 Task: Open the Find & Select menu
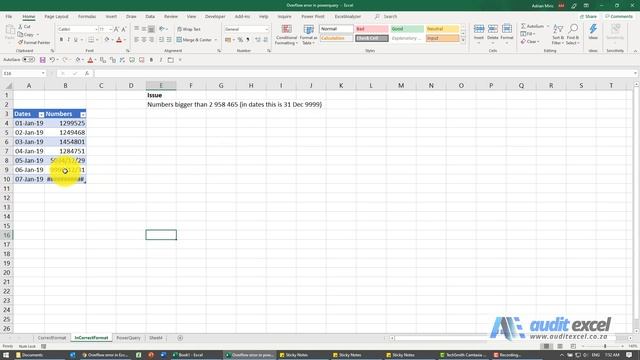573,34
